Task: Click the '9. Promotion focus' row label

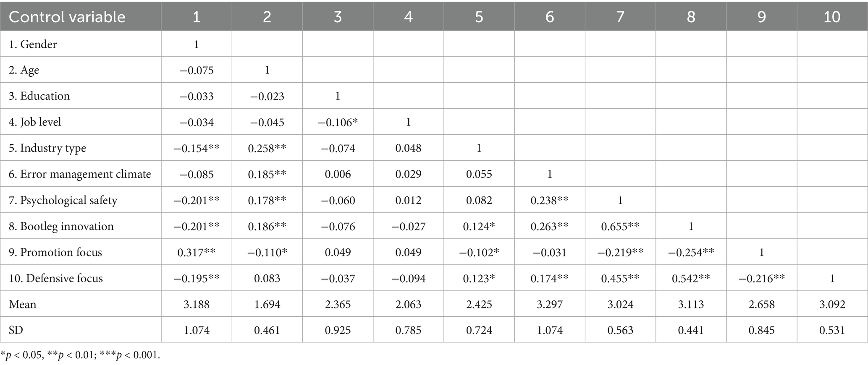Action: click(x=55, y=252)
